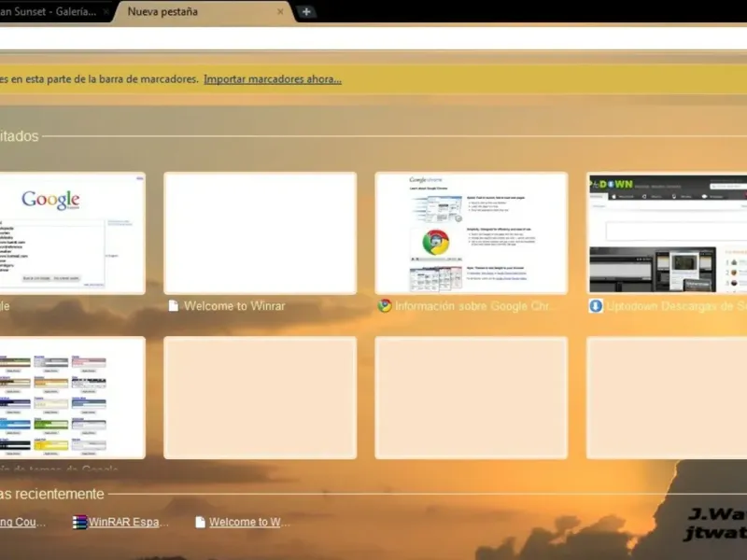Screen dimensions: 747x560
Task: Click the Información sobre Google Chrome title
Action: (472, 306)
